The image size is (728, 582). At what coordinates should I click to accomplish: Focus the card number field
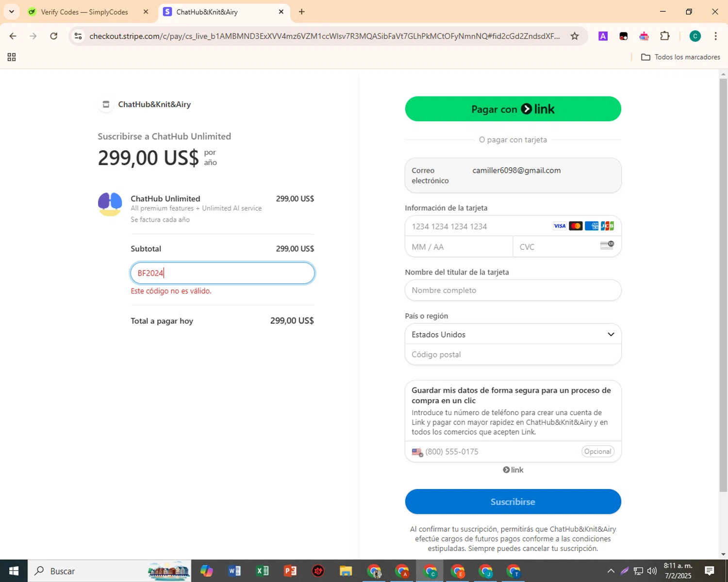tap(513, 226)
